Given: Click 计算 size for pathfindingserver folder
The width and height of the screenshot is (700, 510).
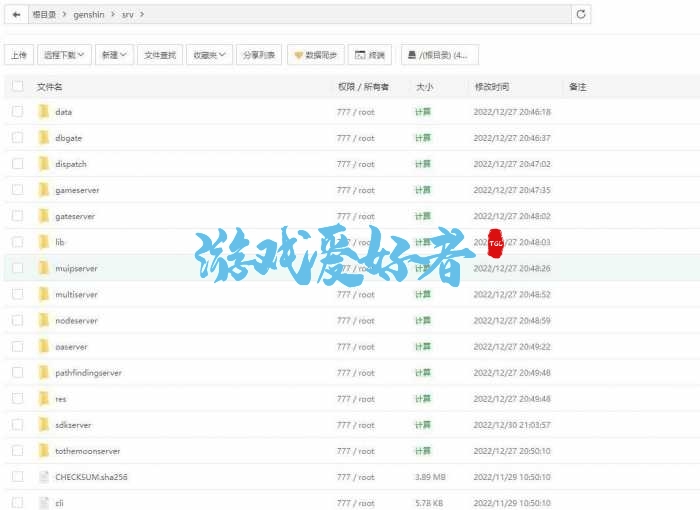Looking at the screenshot, I should click(x=423, y=372).
